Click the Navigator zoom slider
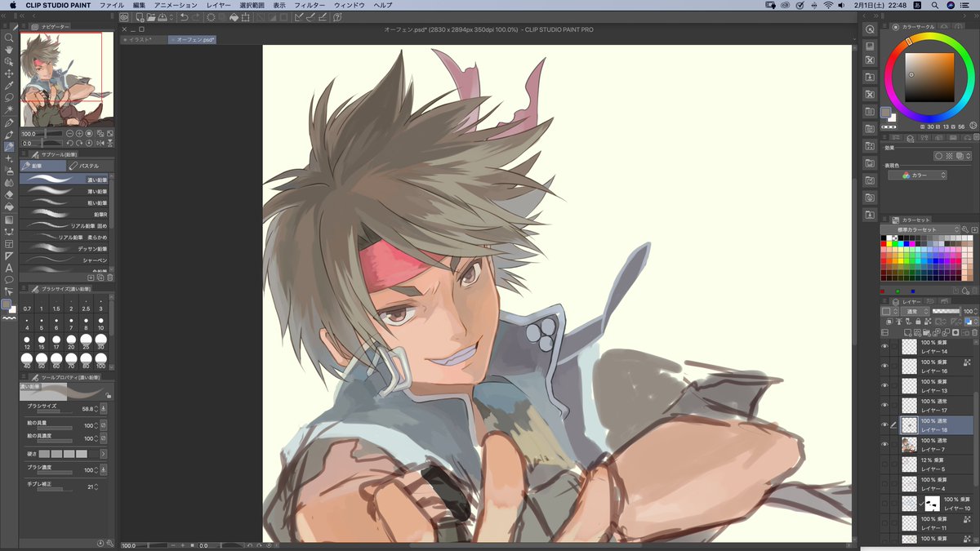Image resolution: width=980 pixels, height=551 pixels. [x=51, y=133]
